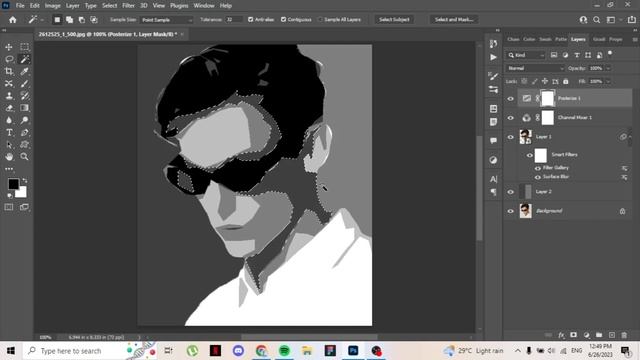
Task: Toggle the Contiguous checkbox
Action: coord(283,20)
